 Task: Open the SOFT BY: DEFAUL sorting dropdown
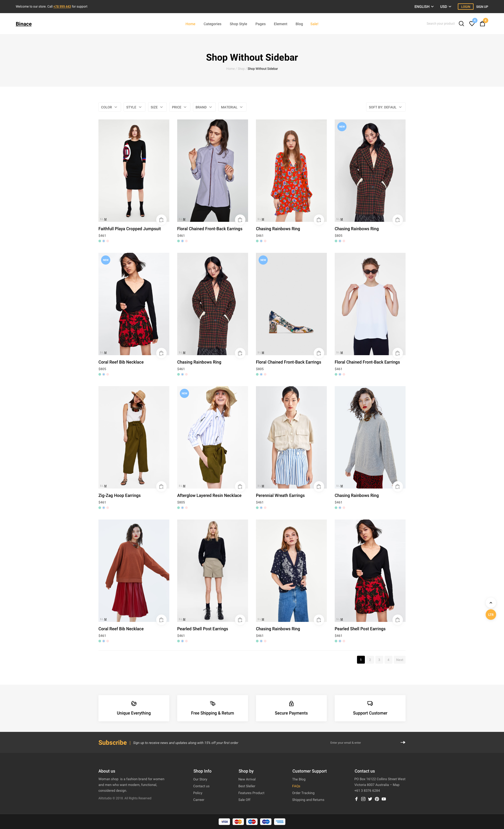[385, 107]
